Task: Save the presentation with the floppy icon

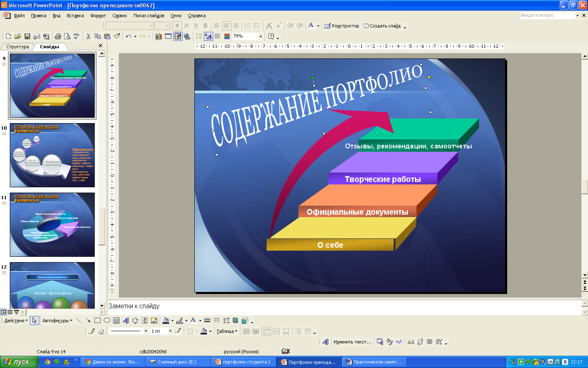Action: point(27,36)
